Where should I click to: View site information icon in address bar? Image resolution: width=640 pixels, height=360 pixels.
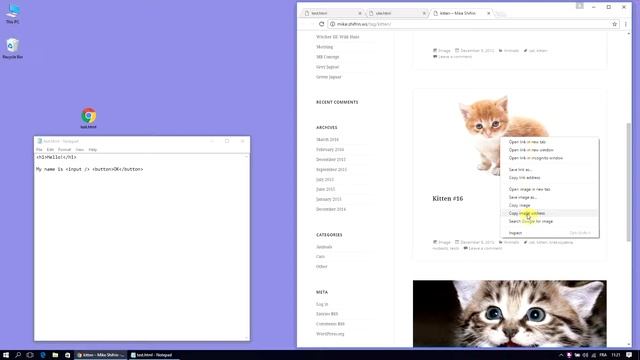click(x=332, y=24)
